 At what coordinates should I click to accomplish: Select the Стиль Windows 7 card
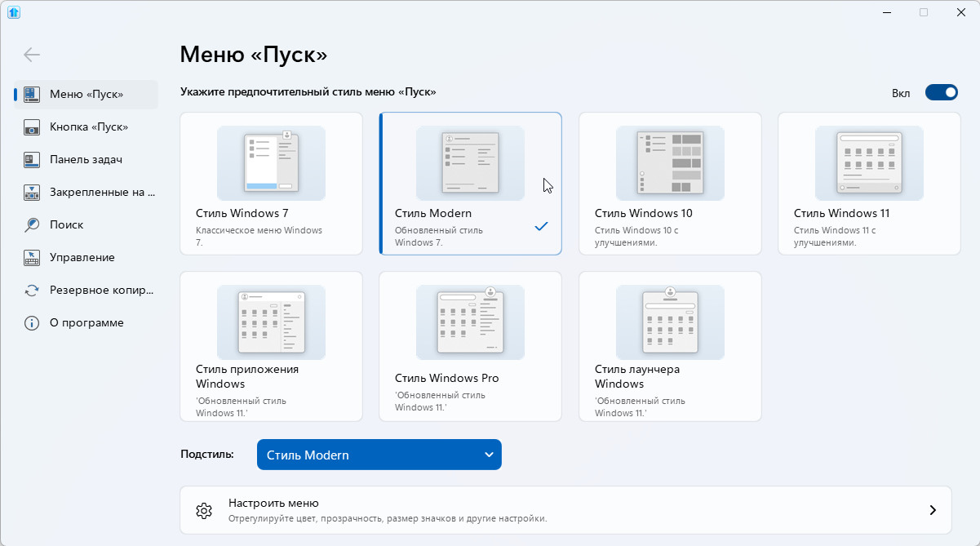[271, 184]
